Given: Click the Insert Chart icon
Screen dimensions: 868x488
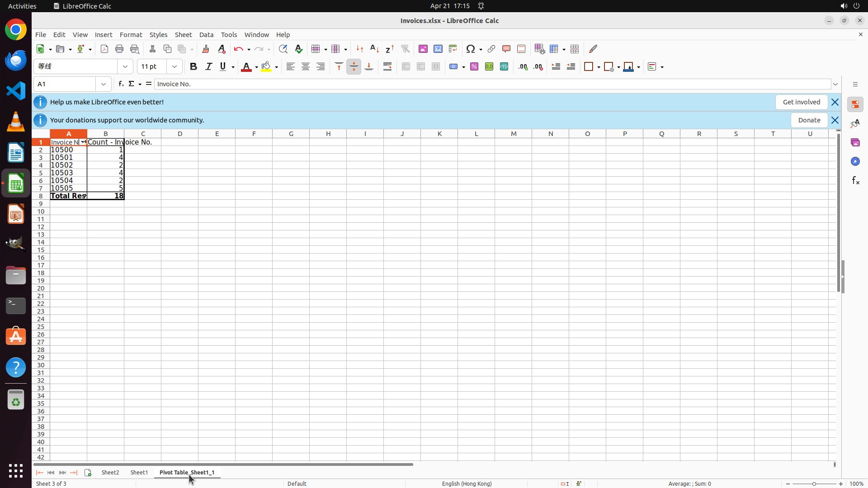Looking at the screenshot, I should 438,49.
